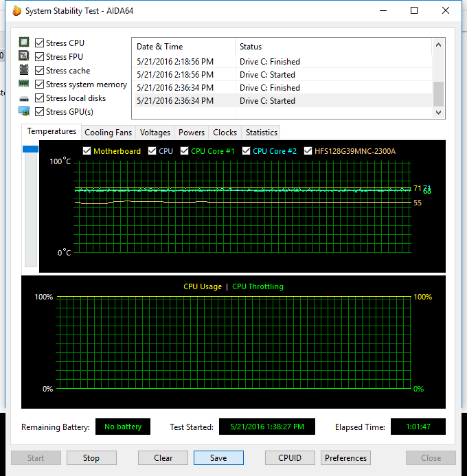Open the Clocks tab

(225, 133)
